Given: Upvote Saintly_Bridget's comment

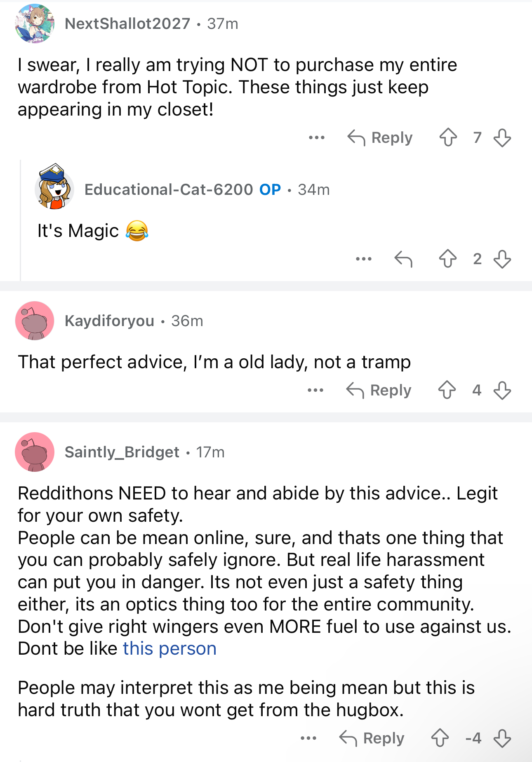Looking at the screenshot, I should (440, 738).
